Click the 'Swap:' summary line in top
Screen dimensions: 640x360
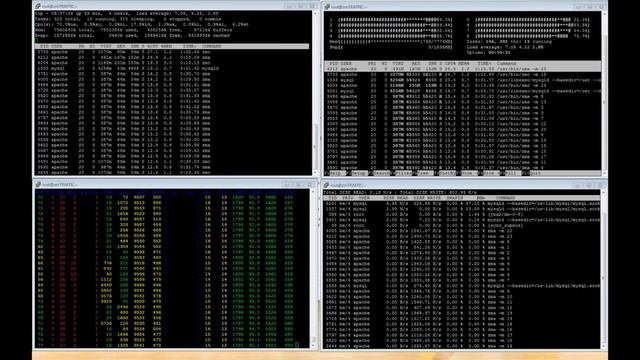[x=133, y=36]
